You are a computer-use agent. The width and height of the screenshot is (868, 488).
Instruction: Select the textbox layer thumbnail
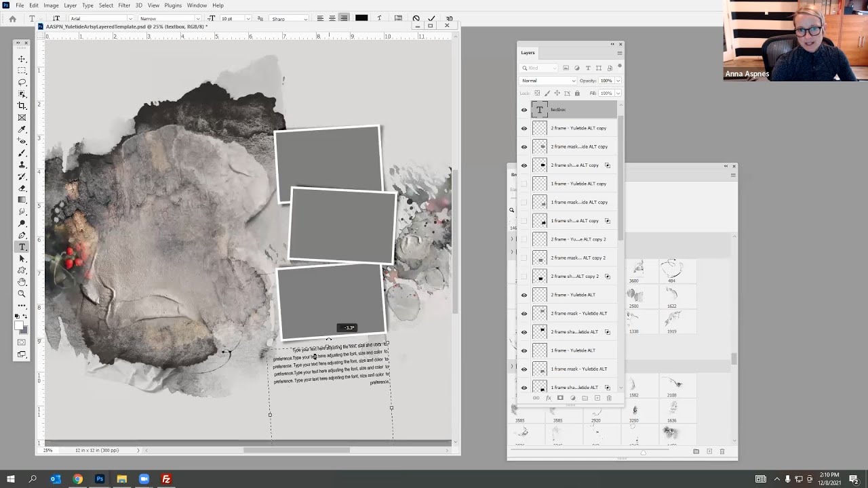click(x=540, y=110)
